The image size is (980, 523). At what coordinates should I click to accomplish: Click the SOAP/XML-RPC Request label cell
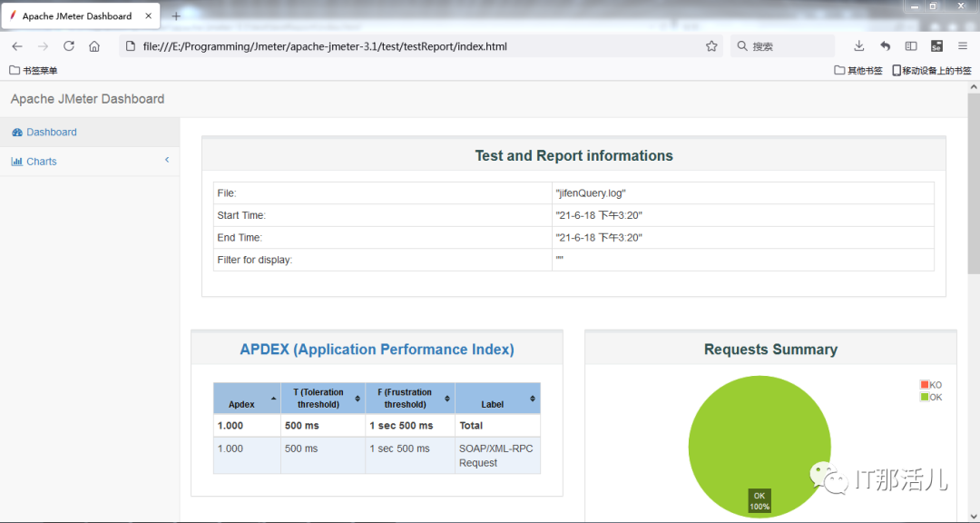click(x=497, y=456)
